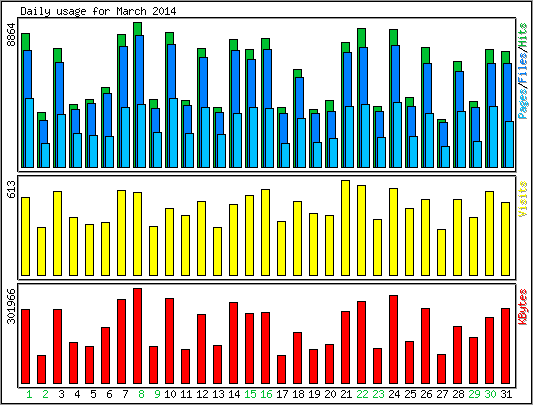
Task: Click the day label 7 on x-axis
Action: (x=125, y=394)
